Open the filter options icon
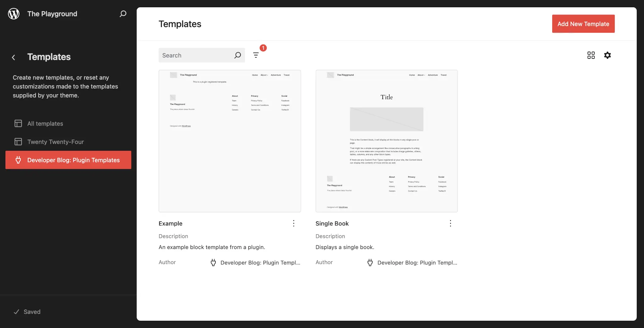This screenshot has height=328, width=644. (256, 55)
